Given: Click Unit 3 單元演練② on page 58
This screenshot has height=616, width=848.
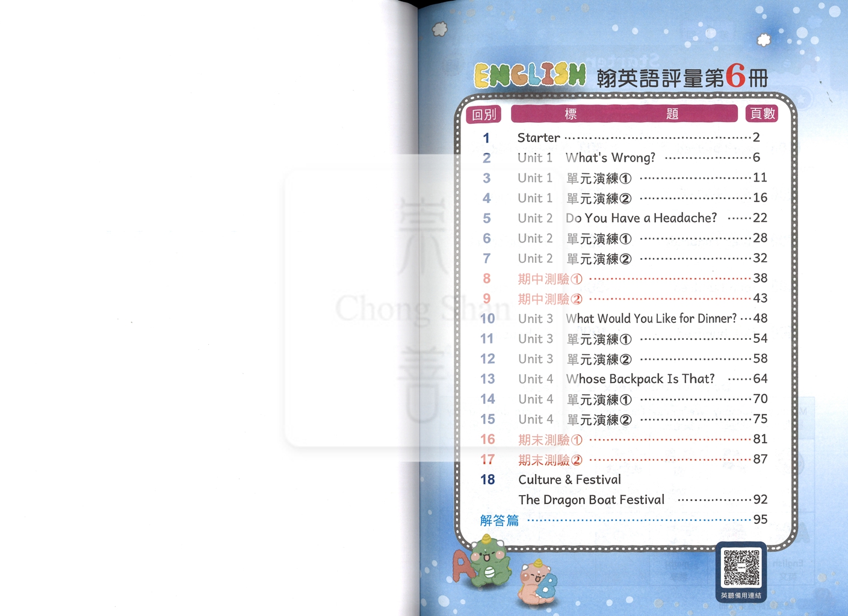Looking at the screenshot, I should pos(623,359).
